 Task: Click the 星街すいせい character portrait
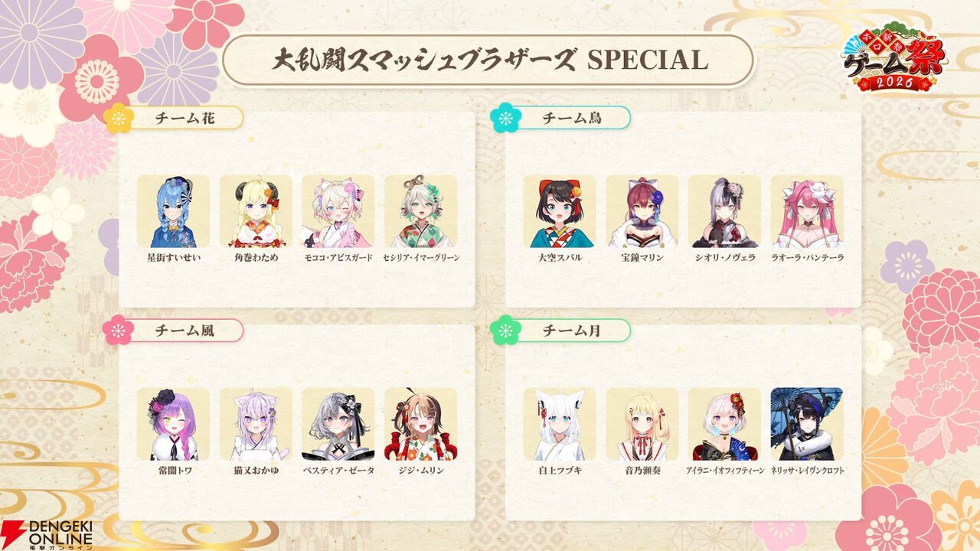[x=173, y=211]
